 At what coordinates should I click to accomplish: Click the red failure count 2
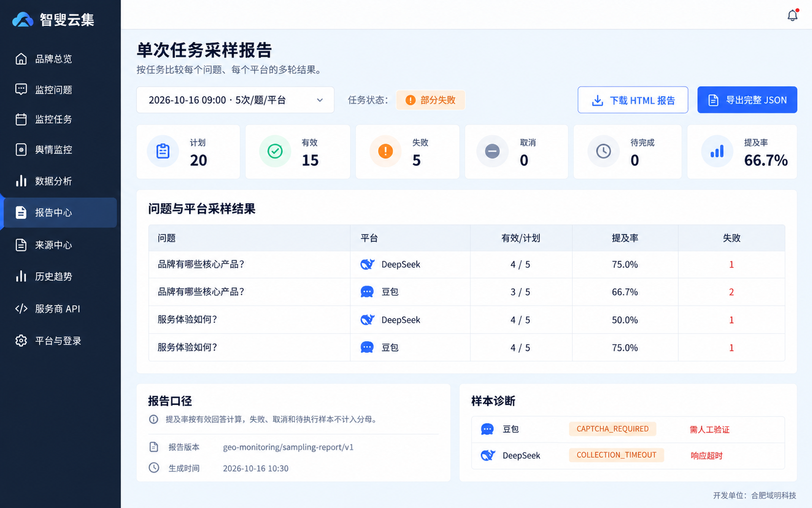point(731,292)
